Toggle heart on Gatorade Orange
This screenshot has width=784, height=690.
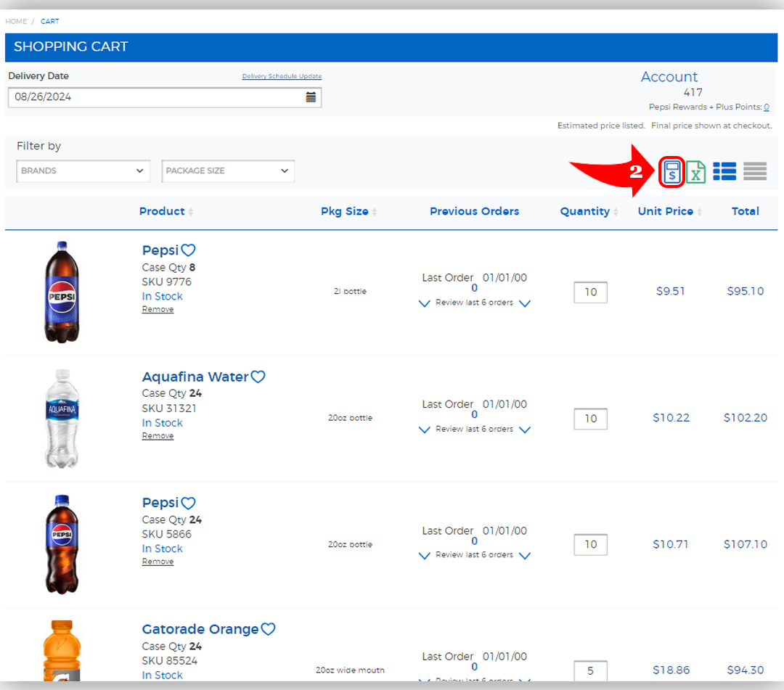pos(268,629)
